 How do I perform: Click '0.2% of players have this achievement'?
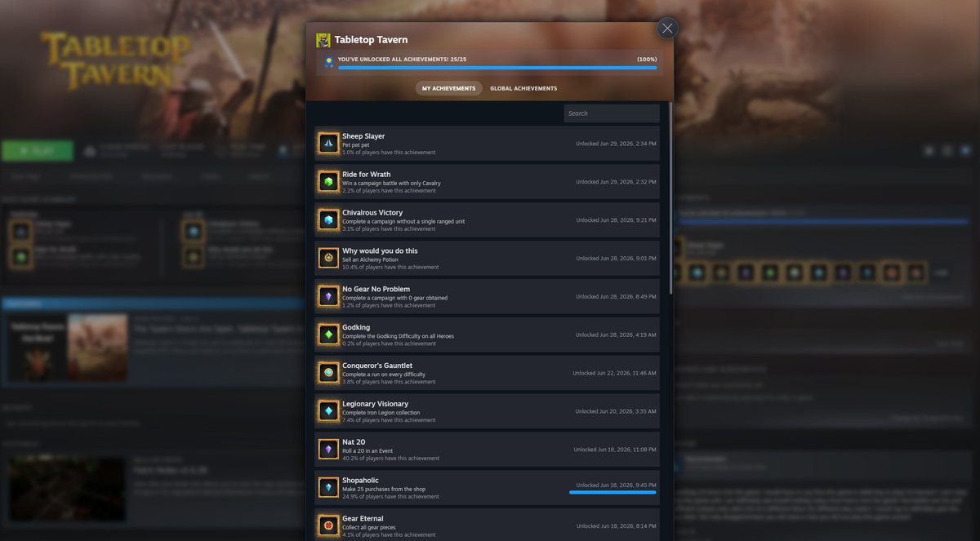(389, 344)
